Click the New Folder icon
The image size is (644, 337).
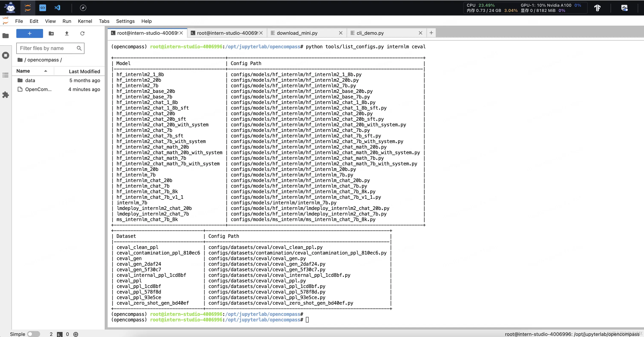tap(51, 33)
